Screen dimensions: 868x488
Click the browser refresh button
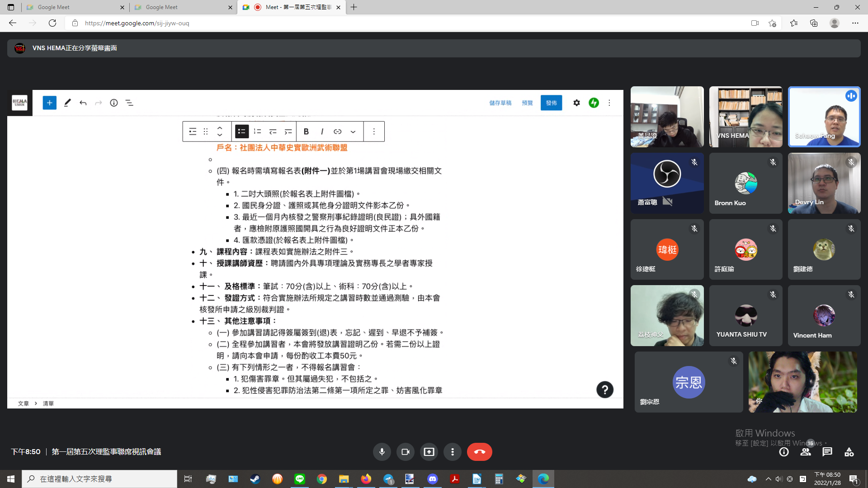[x=52, y=23]
